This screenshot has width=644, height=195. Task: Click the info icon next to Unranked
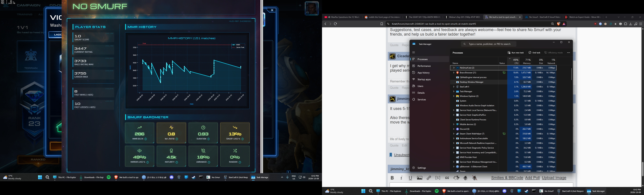pyautogui.click(x=209, y=162)
